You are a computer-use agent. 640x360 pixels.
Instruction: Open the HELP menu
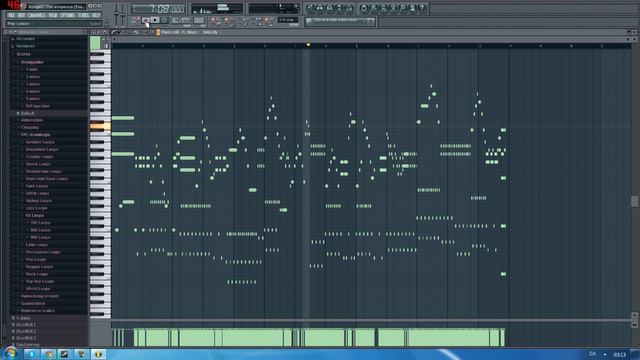click(96, 15)
